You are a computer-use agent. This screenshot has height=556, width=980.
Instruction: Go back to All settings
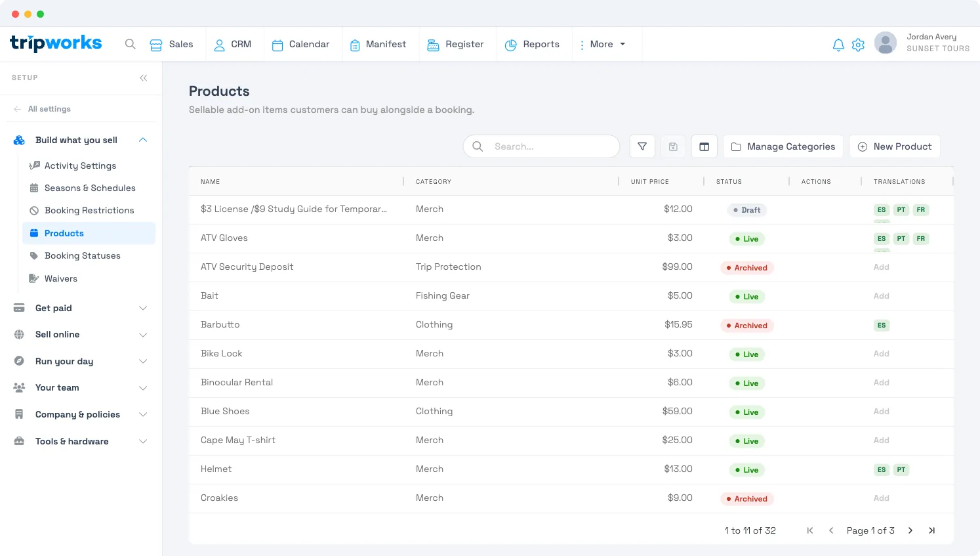(43, 109)
